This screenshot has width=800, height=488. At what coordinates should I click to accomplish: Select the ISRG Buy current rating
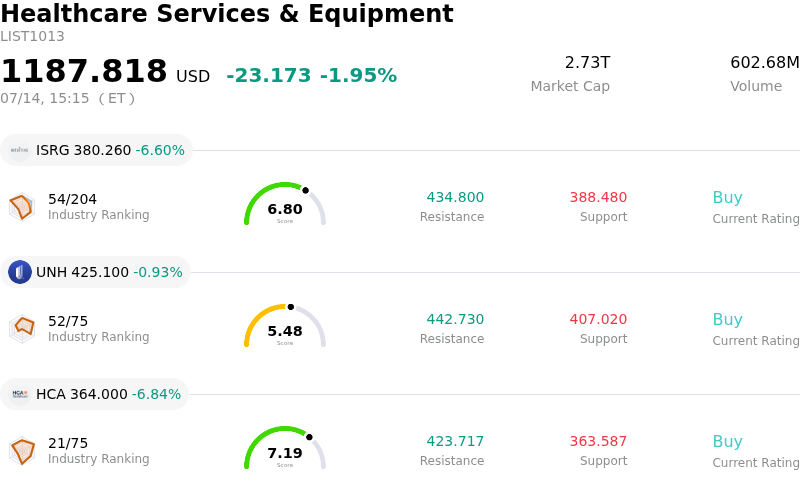coord(728,197)
